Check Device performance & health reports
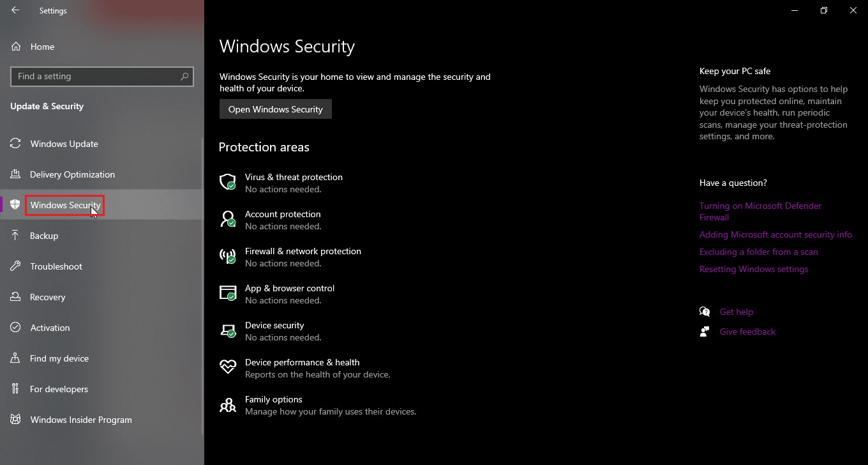 coord(302,362)
